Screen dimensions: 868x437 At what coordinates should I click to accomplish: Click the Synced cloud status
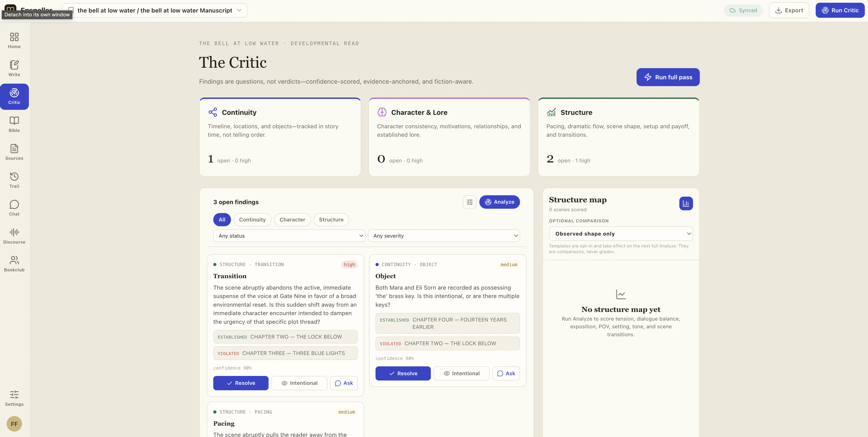point(743,10)
